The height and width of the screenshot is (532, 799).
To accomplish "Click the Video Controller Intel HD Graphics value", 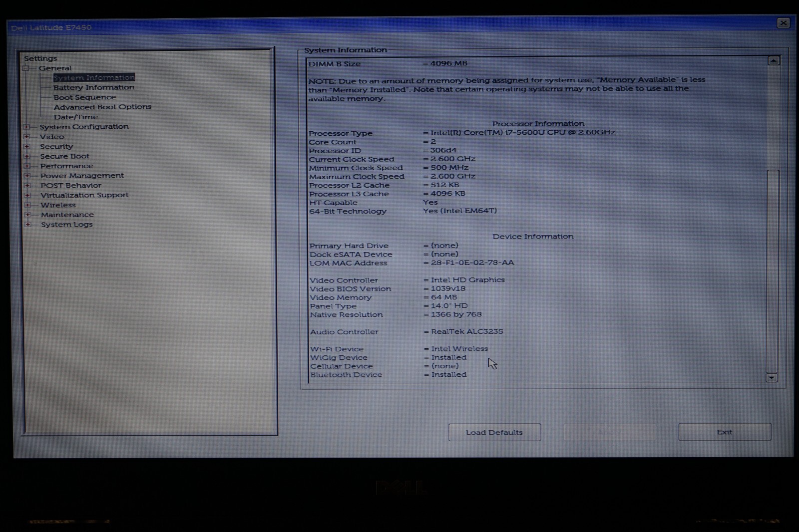I will (468, 280).
